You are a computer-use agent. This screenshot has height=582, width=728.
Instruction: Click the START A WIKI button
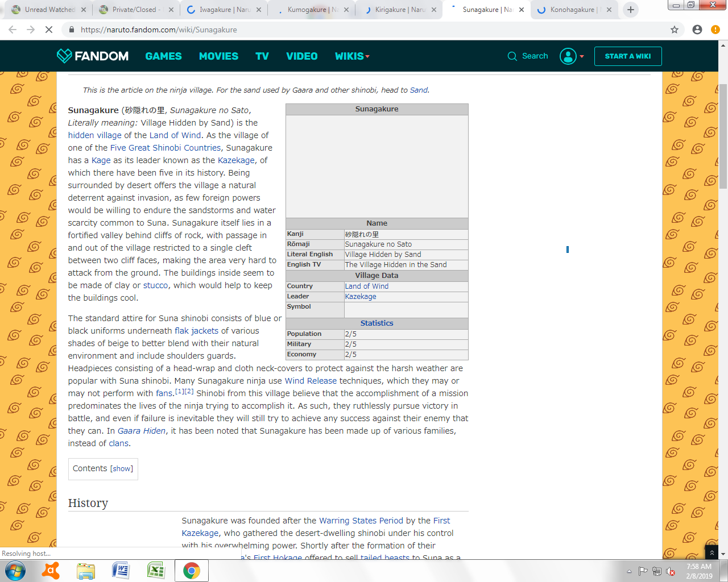[628, 56]
